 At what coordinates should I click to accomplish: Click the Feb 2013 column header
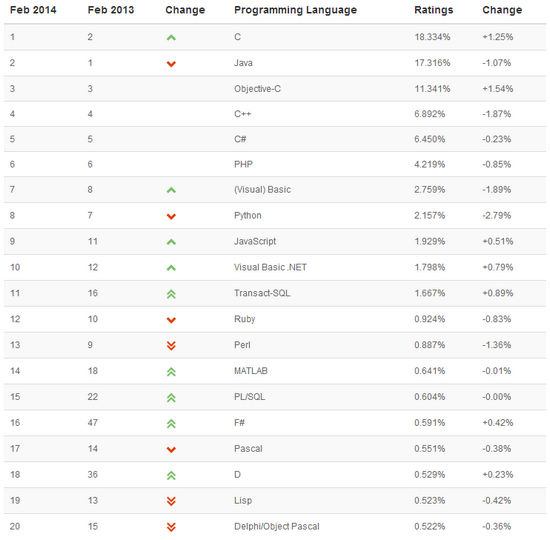tap(111, 10)
